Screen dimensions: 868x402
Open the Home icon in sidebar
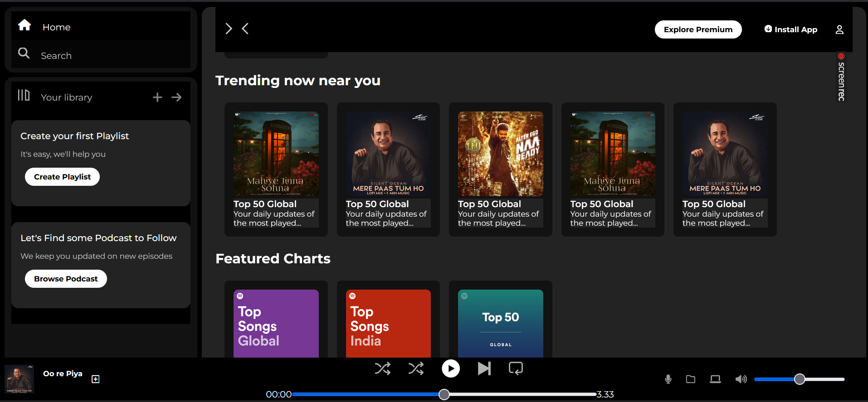pyautogui.click(x=24, y=25)
